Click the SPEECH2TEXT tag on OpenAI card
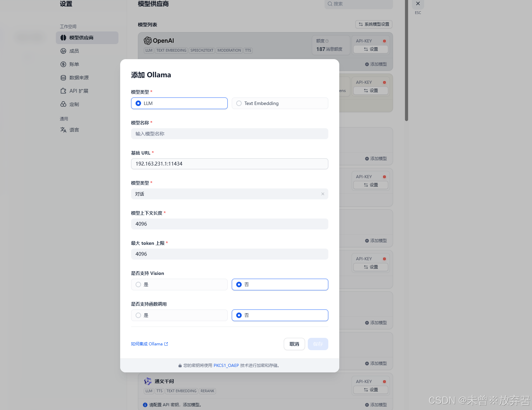This screenshot has height=410, width=532. pyautogui.click(x=202, y=50)
